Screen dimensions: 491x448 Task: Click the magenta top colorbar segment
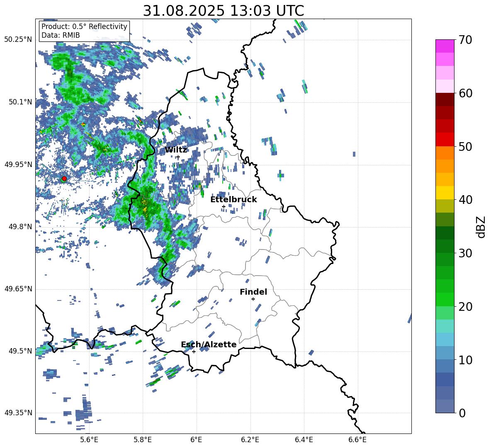(445, 46)
